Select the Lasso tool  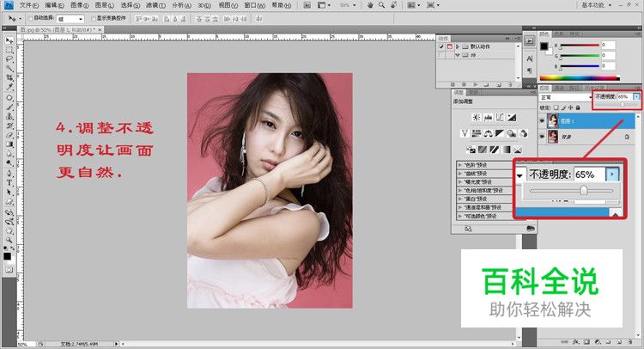[x=8, y=59]
